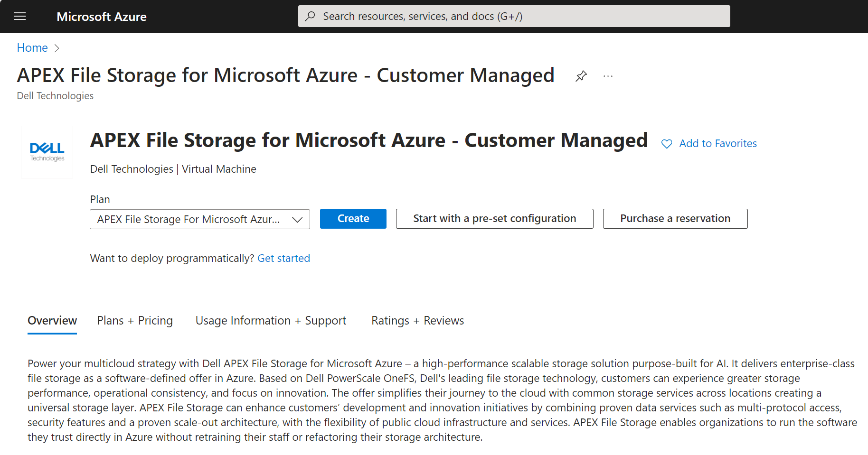Unpin the APEX File Storage page
The height and width of the screenshot is (455, 868).
click(581, 76)
